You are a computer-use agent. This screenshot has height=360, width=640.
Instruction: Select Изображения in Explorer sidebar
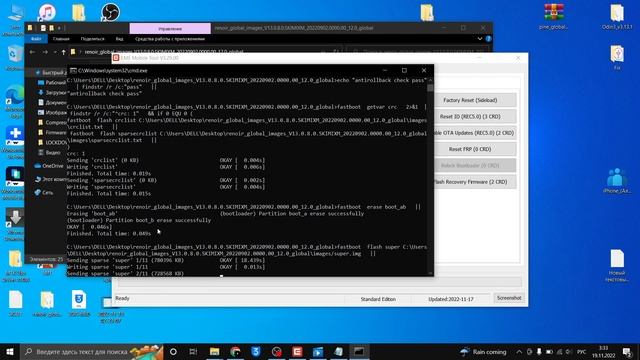(x=52, y=112)
